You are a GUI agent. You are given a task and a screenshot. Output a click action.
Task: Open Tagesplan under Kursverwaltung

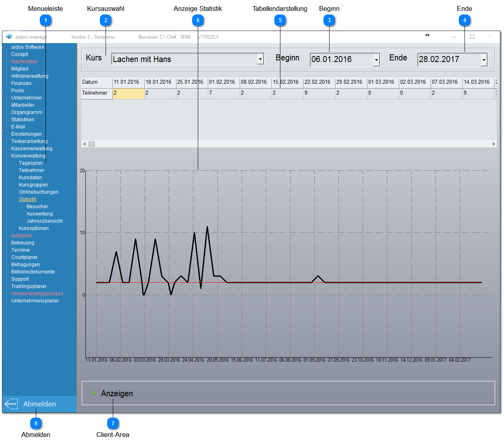tap(31, 163)
